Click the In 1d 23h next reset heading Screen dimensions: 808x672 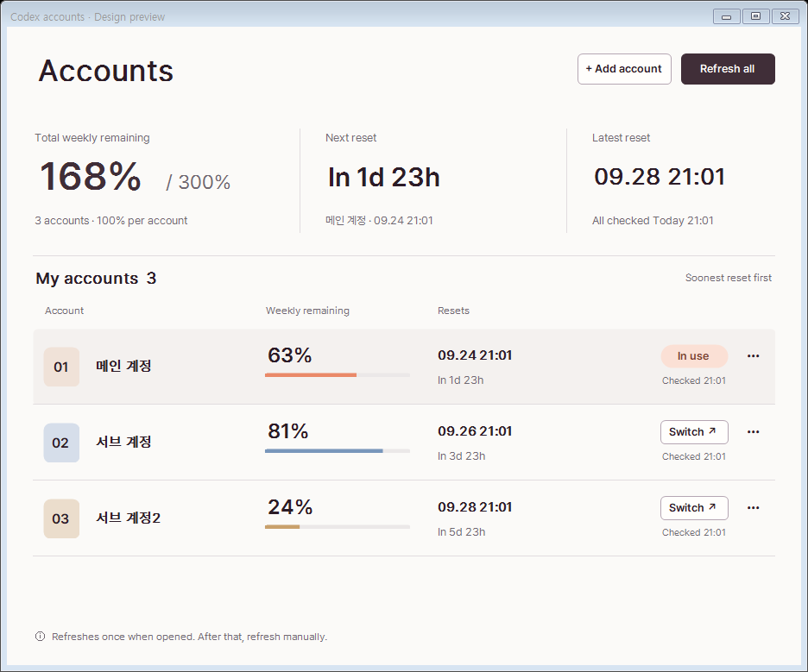[384, 178]
